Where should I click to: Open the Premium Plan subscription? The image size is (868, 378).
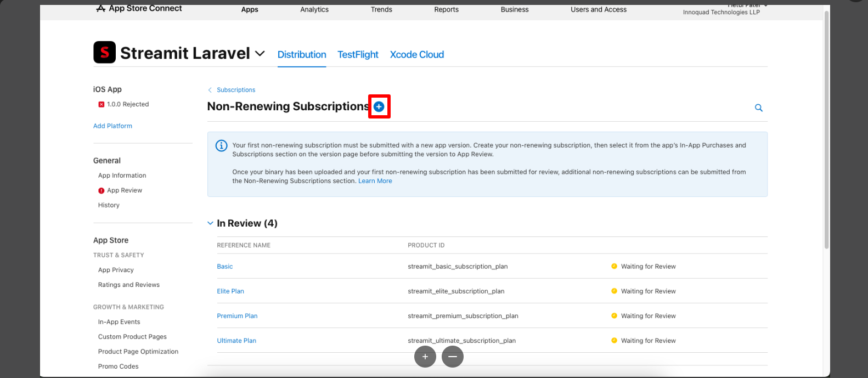[237, 316]
